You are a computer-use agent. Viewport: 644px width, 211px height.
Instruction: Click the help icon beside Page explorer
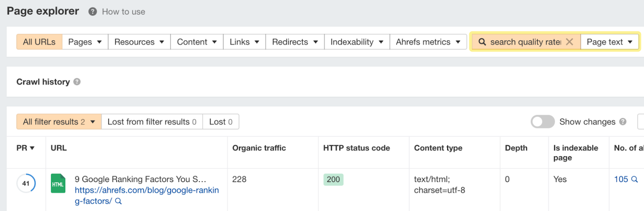(93, 12)
